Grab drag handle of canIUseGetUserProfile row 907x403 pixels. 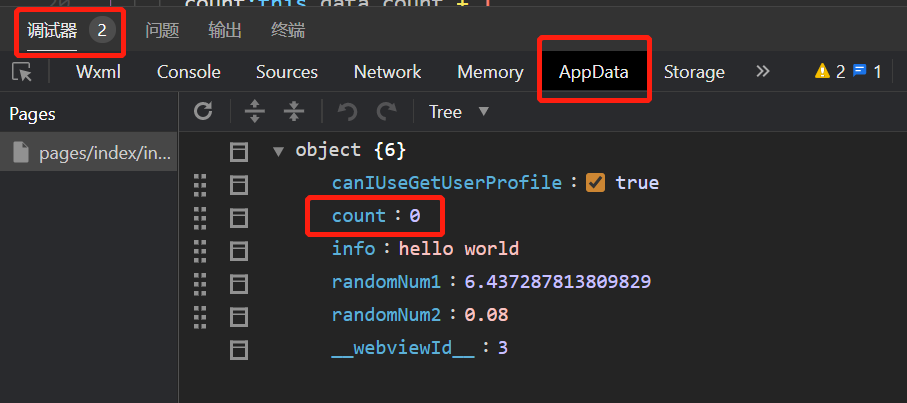pos(200,185)
